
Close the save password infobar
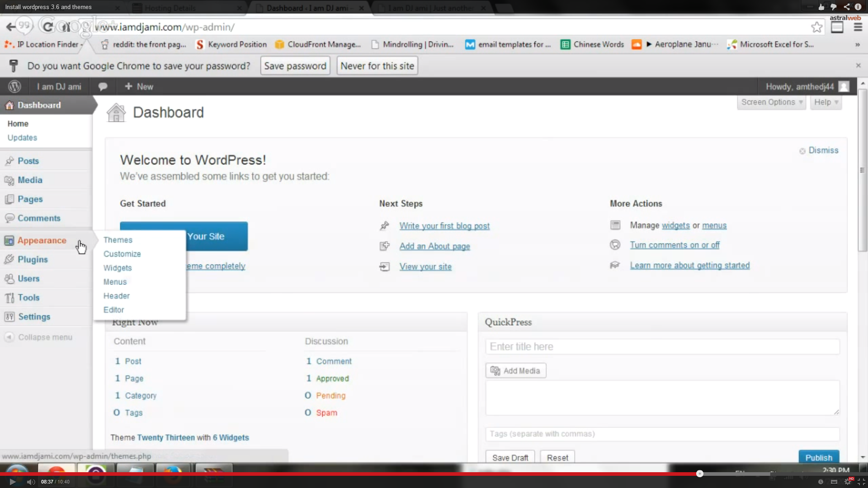click(x=858, y=66)
